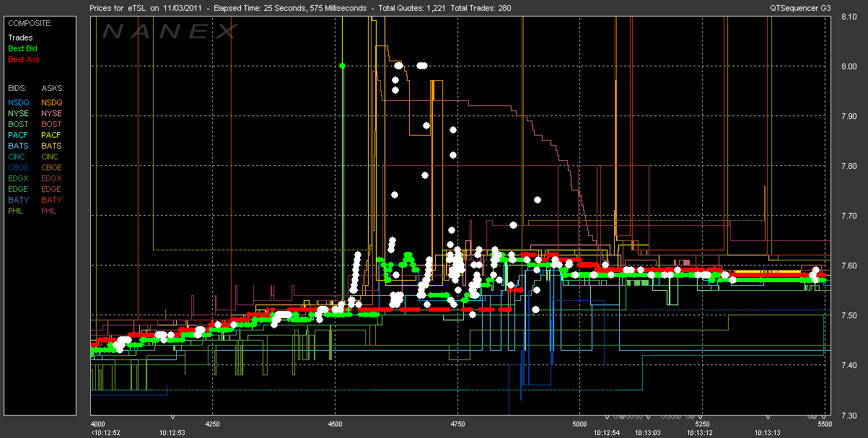Click the 7.90 price axis label
The image size is (868, 438).
click(849, 116)
